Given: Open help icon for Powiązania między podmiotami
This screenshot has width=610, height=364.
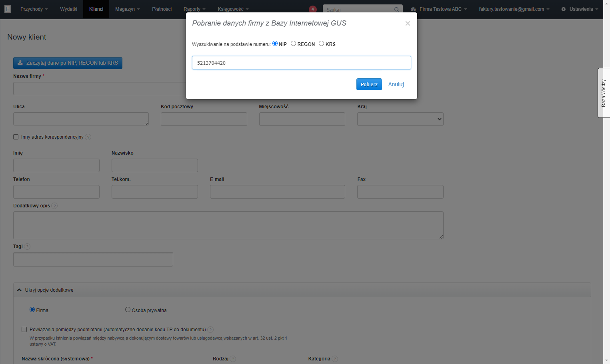Looking at the screenshot, I should pos(210,330).
